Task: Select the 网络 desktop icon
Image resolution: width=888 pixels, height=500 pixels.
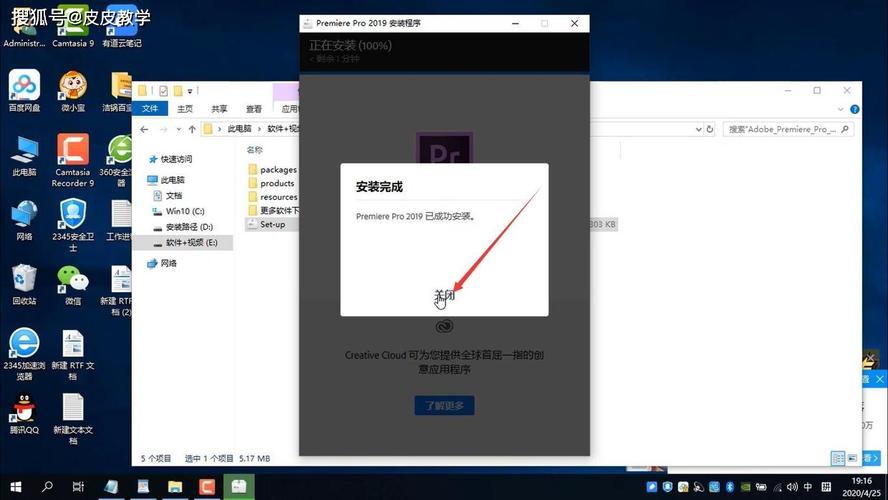Action: pyautogui.click(x=24, y=220)
